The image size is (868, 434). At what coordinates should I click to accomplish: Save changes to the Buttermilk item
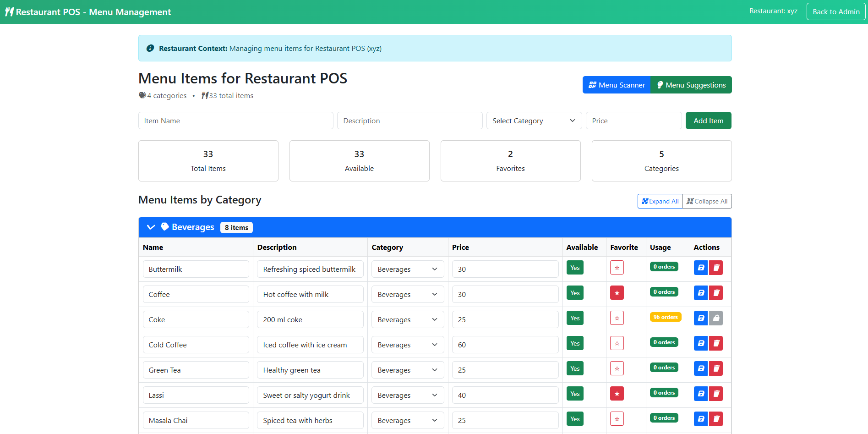pyautogui.click(x=700, y=268)
